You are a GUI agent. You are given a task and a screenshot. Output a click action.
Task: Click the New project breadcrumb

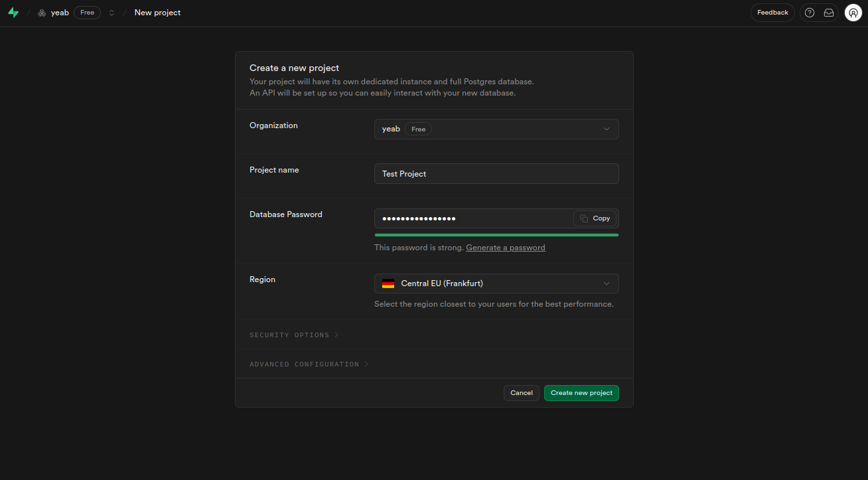pyautogui.click(x=157, y=13)
